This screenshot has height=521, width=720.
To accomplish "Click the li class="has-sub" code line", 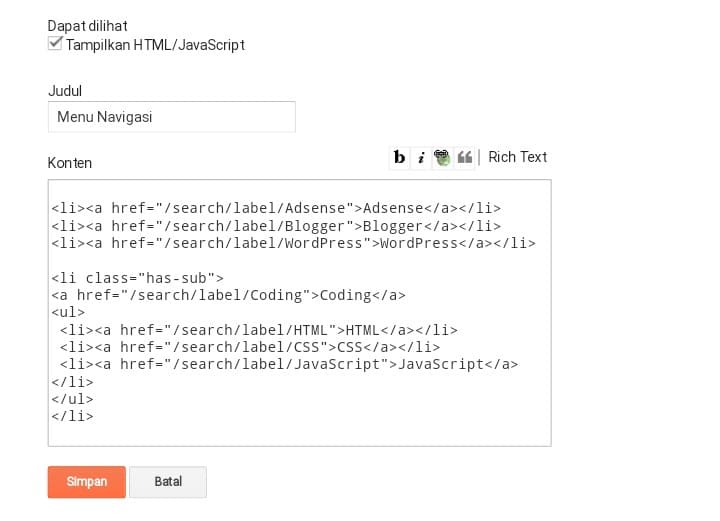I will pyautogui.click(x=137, y=278).
